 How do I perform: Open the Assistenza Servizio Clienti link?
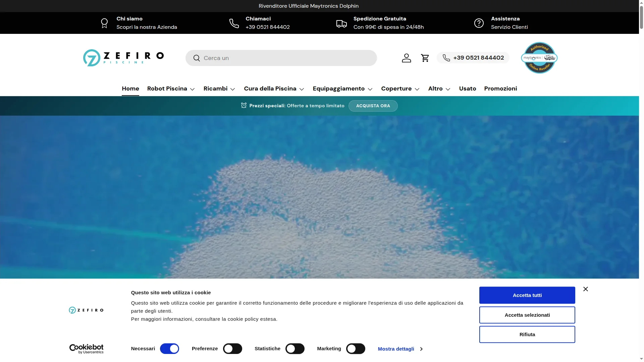[x=501, y=23]
